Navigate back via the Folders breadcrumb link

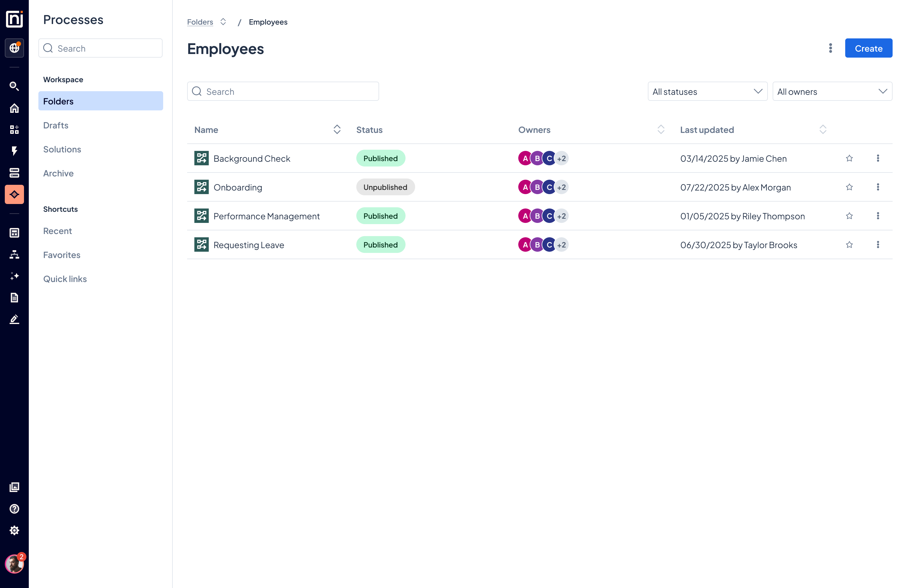200,22
